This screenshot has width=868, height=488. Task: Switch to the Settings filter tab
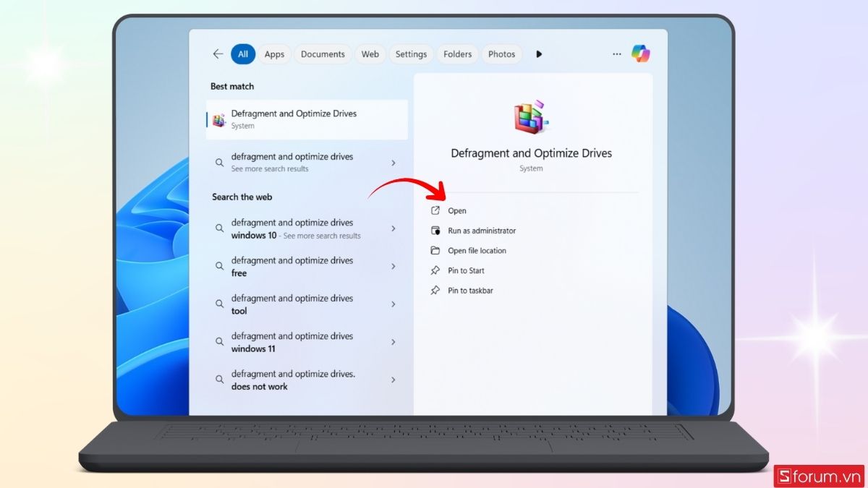click(x=411, y=54)
